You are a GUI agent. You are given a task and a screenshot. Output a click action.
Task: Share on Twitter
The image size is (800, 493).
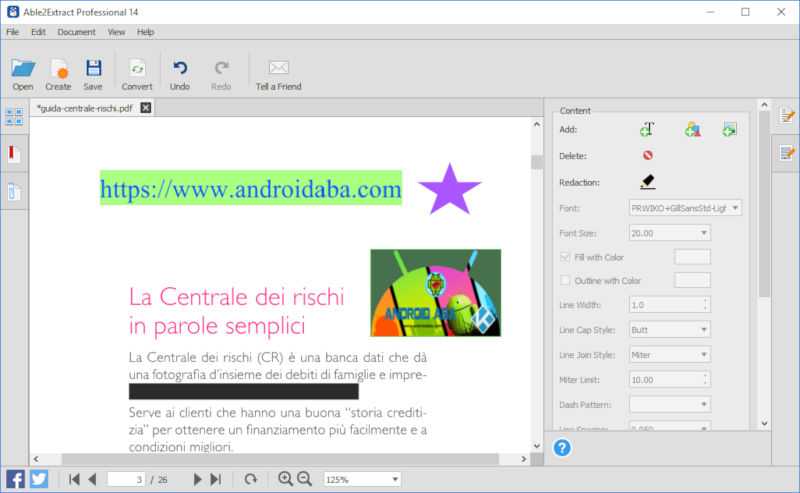pos(39,479)
